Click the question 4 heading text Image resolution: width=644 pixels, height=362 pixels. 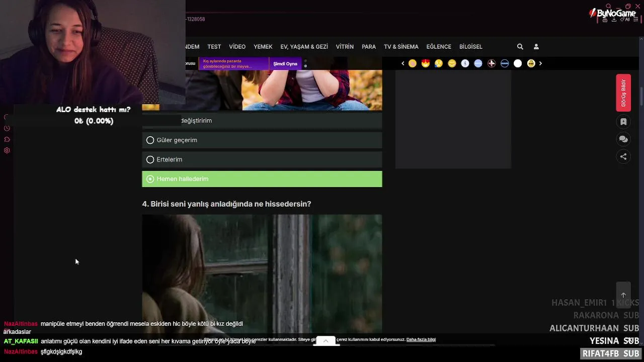click(227, 204)
